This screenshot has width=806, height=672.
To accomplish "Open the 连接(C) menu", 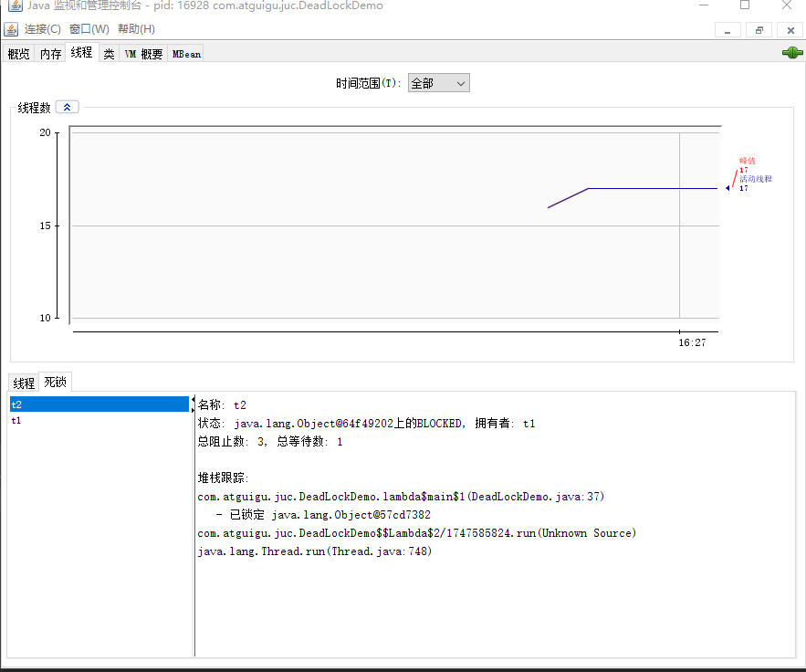I will (x=43, y=29).
